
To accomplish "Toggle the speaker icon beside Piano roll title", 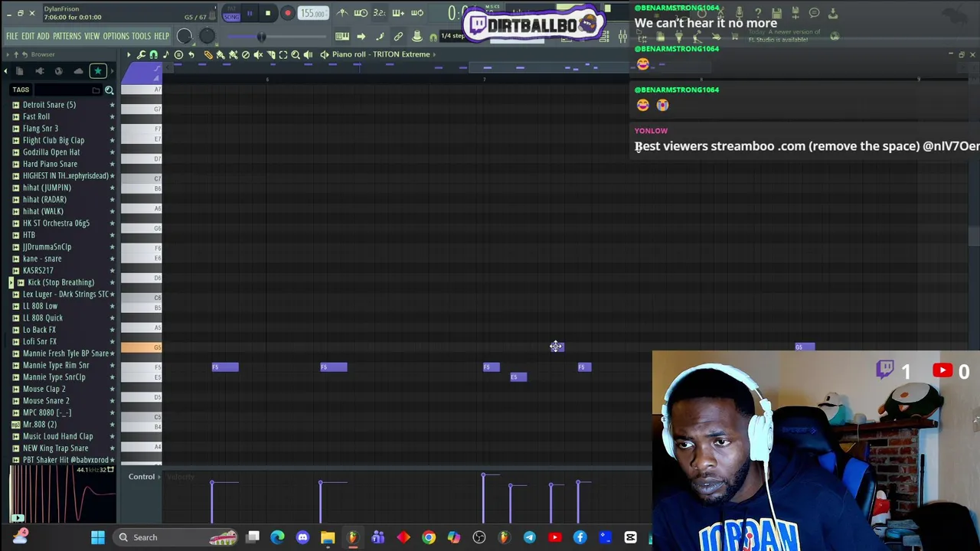I will tap(324, 54).
